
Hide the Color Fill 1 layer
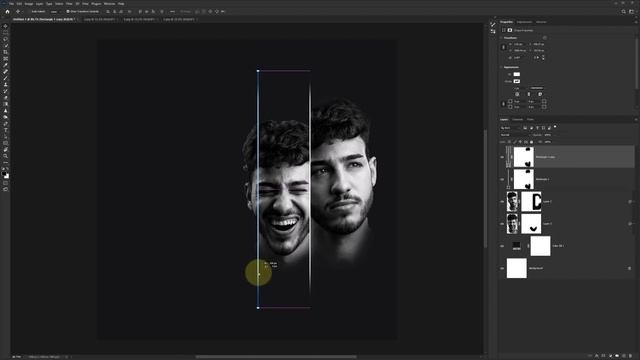pos(502,246)
